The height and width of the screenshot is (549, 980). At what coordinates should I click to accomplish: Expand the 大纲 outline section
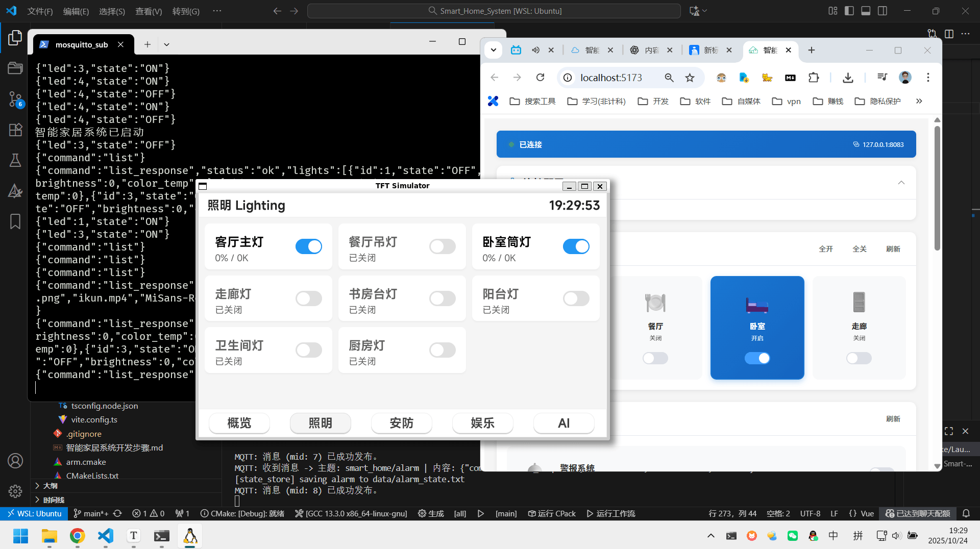click(x=50, y=486)
